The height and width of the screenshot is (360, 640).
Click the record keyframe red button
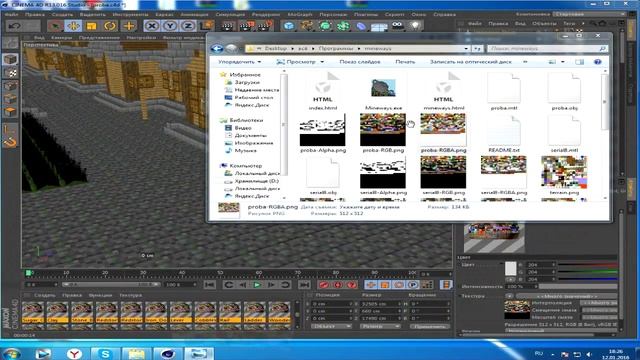click(x=324, y=284)
